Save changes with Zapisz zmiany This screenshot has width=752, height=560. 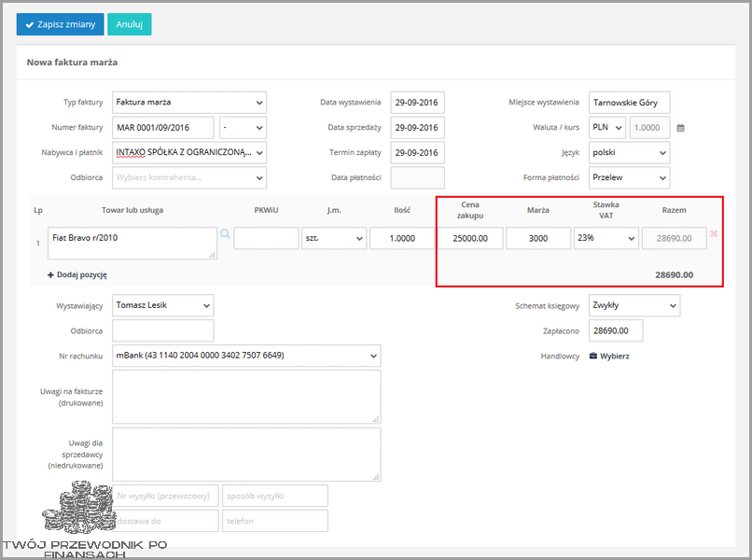pyautogui.click(x=60, y=24)
